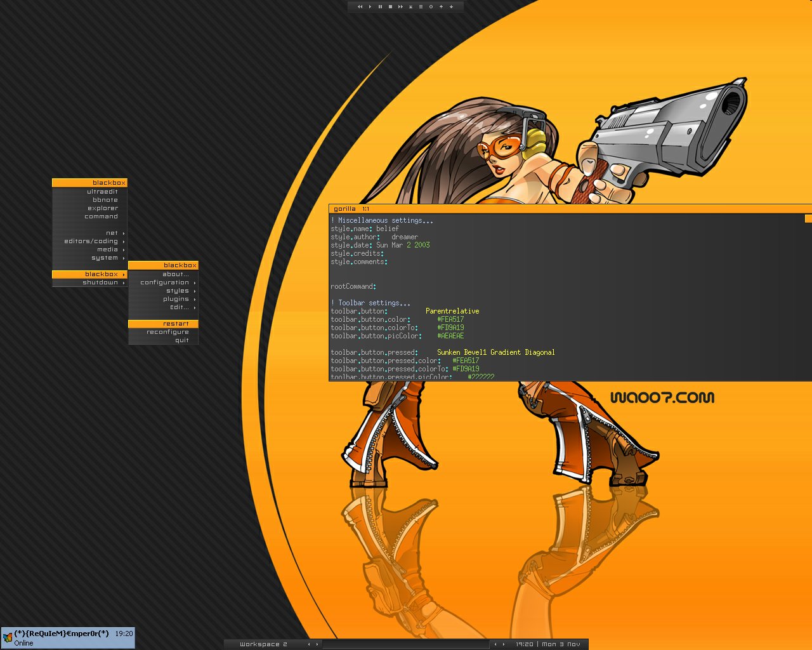Click the gorilla window title bar
The width and height of the screenshot is (812, 650).
tap(570, 209)
